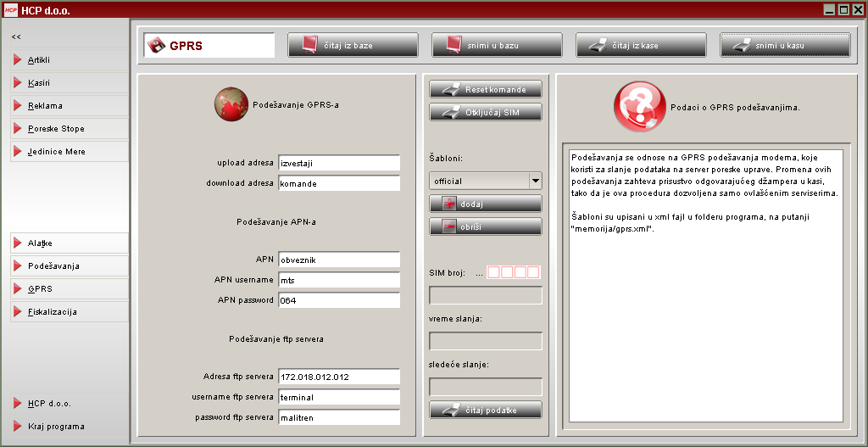The width and height of the screenshot is (868, 447).
Task: Click the Reset komande button
Action: click(x=486, y=89)
